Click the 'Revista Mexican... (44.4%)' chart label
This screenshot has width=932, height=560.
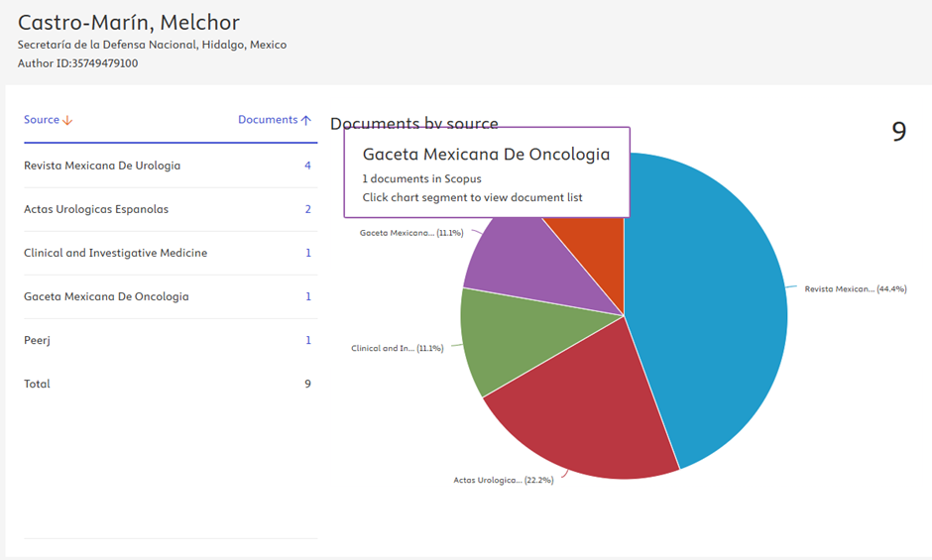(x=855, y=289)
